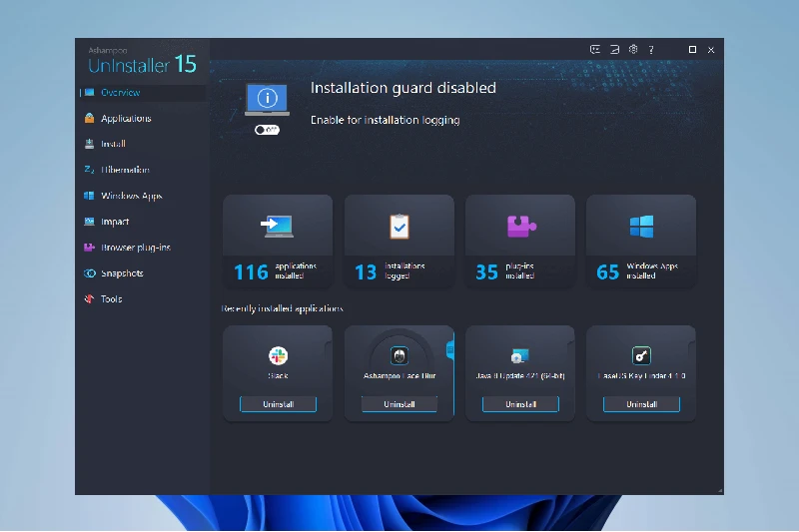799x532 pixels.
Task: Uninstall Java 8 Update
Action: point(520,404)
